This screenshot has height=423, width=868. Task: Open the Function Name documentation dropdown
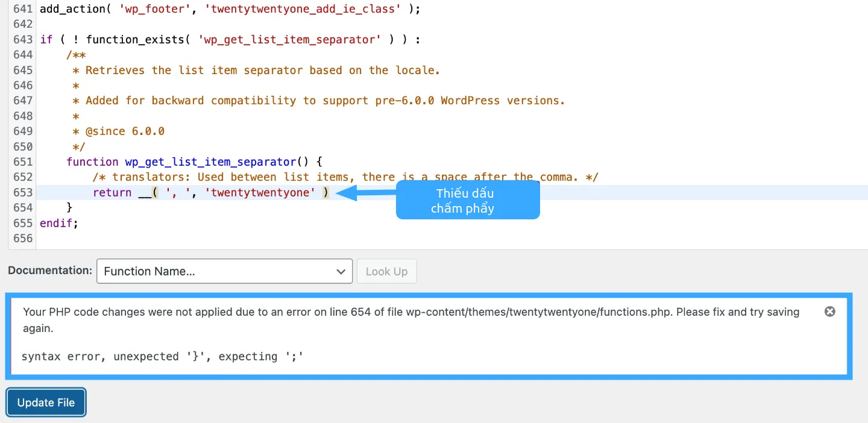pyautogui.click(x=224, y=271)
